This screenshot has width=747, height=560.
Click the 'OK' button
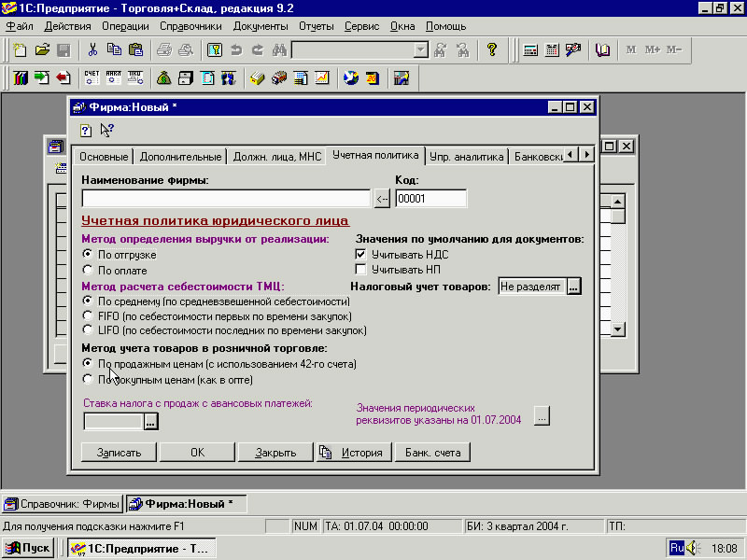197,453
